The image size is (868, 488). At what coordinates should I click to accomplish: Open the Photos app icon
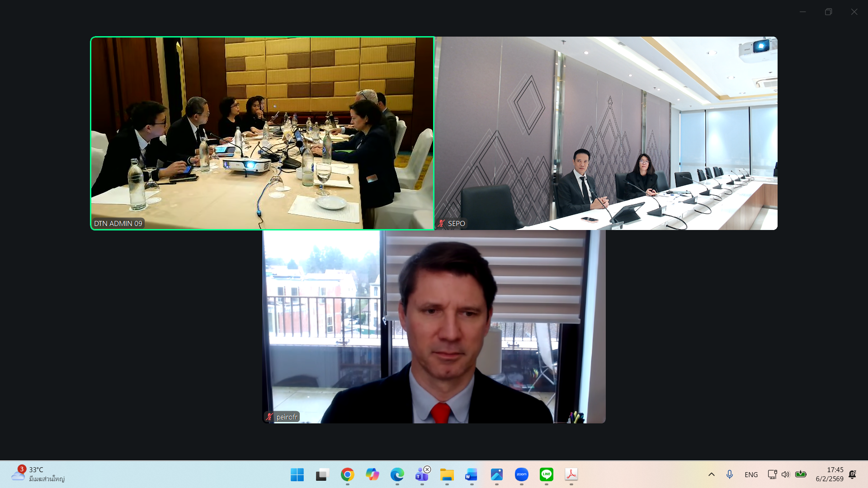click(x=496, y=474)
